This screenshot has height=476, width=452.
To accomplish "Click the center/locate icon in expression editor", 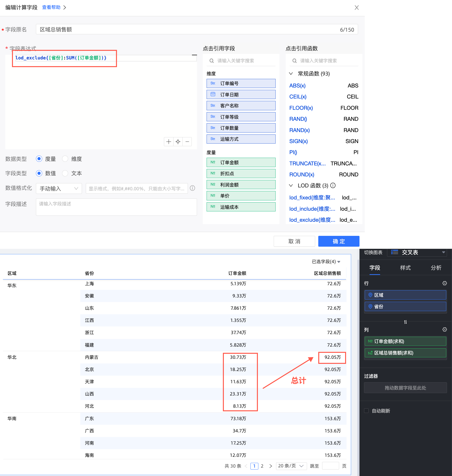I will [178, 142].
